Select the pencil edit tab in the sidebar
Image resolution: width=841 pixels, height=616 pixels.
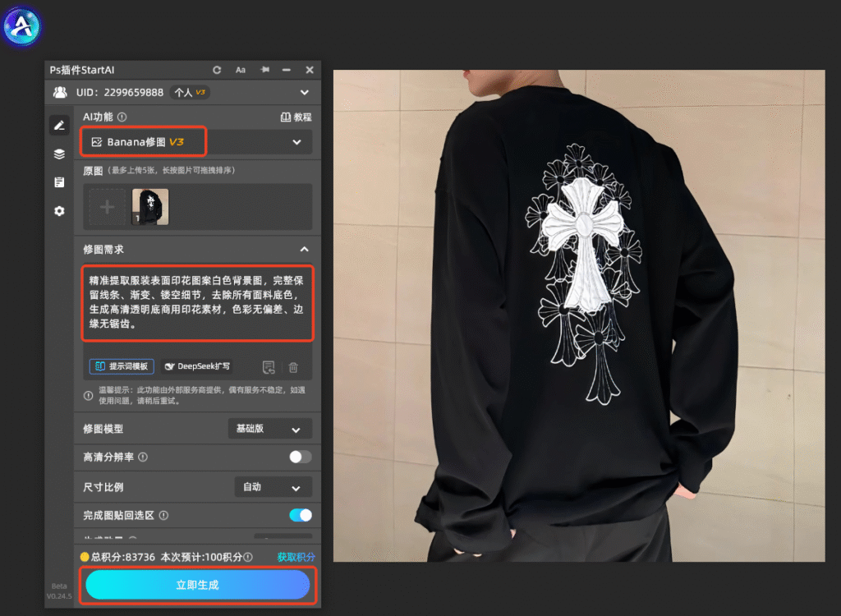coord(59,125)
